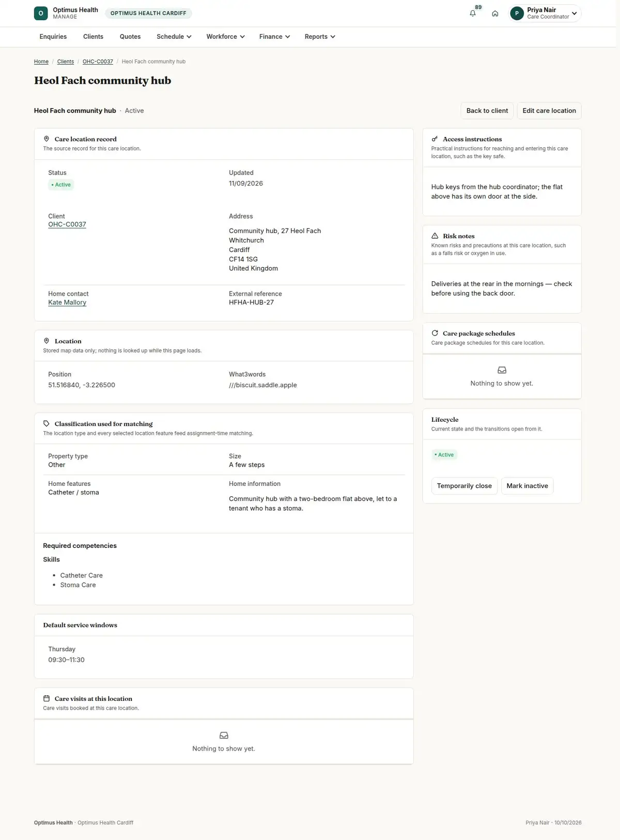620x840 pixels.
Task: Expand the Schedule menu
Action: point(174,37)
